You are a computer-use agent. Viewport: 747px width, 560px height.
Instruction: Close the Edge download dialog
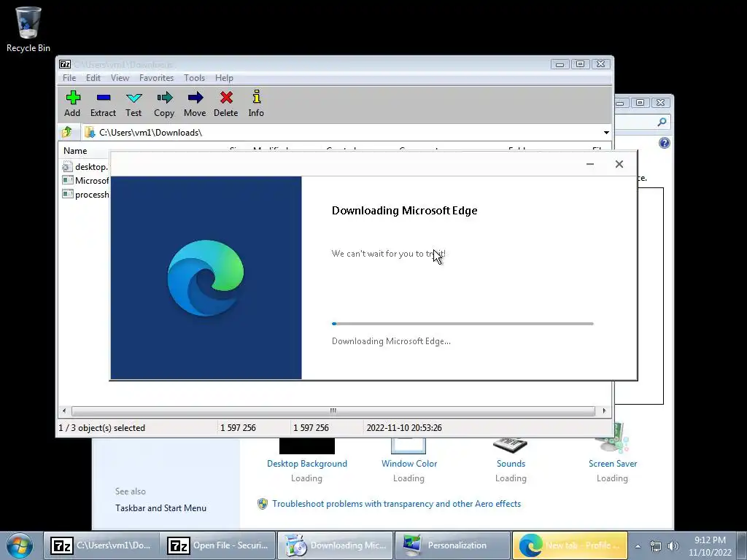point(619,164)
